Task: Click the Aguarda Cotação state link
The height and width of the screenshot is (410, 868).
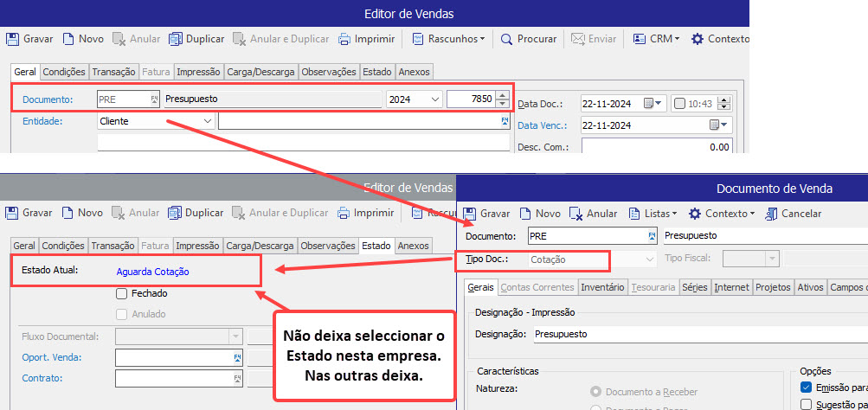Action: coord(152,271)
